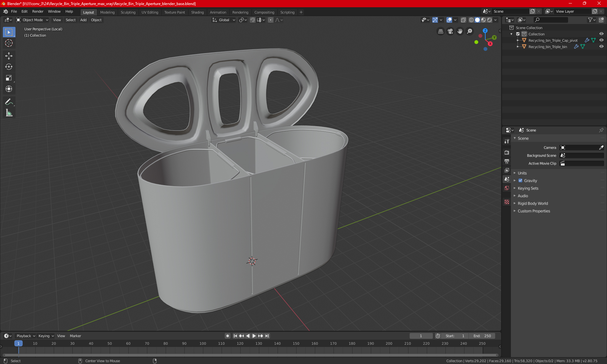Open the Add menu in viewport header
This screenshot has height=364, width=607.
pos(83,20)
